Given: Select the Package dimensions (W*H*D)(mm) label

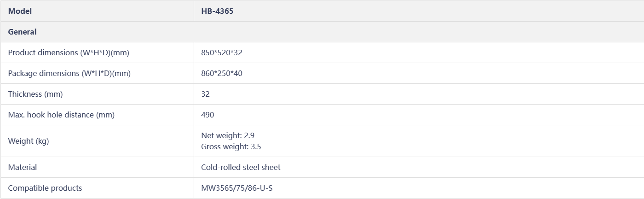Looking at the screenshot, I should [69, 73].
